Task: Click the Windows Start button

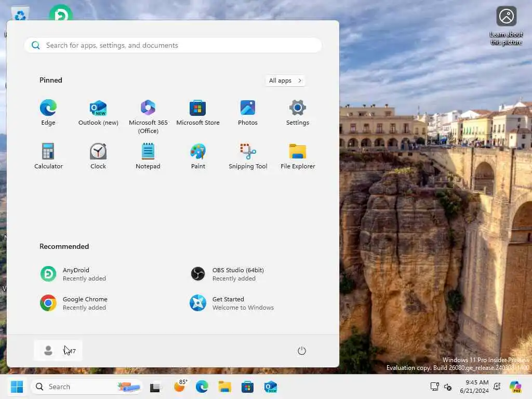Action: 17,387
